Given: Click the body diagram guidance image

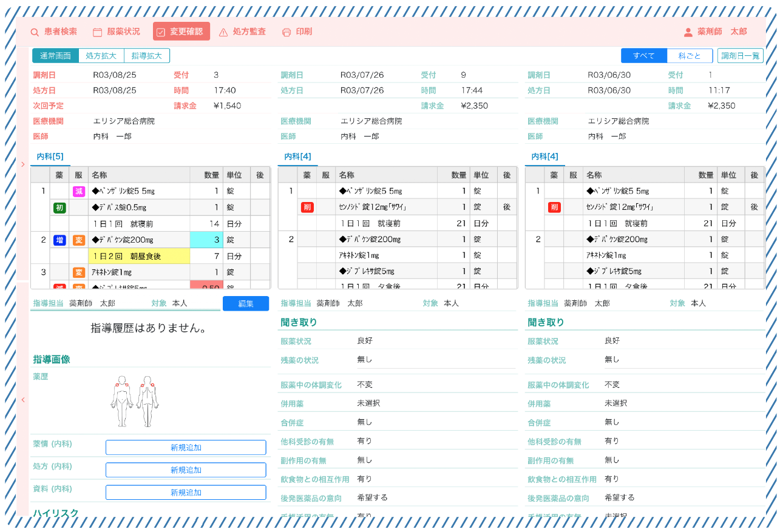Looking at the screenshot, I should pos(135,400).
